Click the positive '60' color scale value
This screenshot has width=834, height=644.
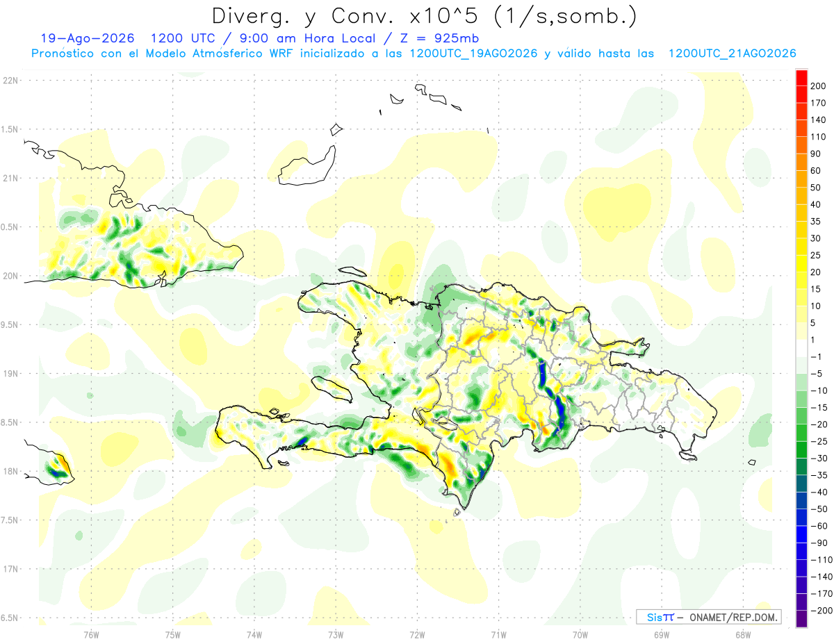(817, 170)
